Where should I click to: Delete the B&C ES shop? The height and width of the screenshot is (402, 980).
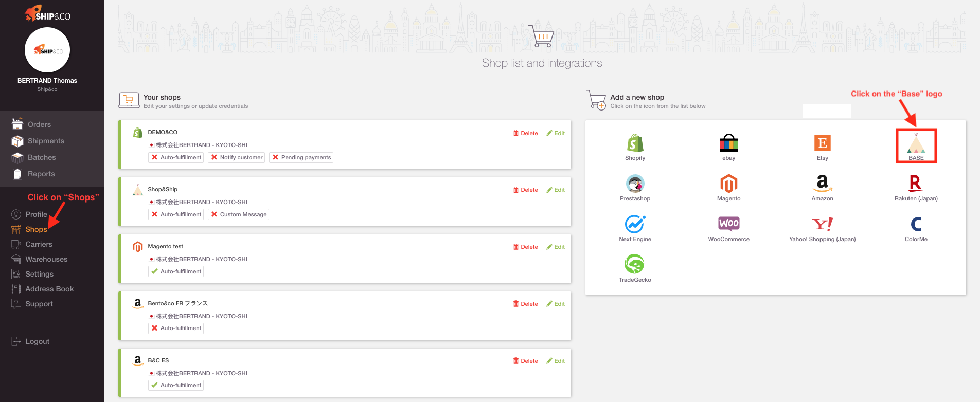(525, 361)
